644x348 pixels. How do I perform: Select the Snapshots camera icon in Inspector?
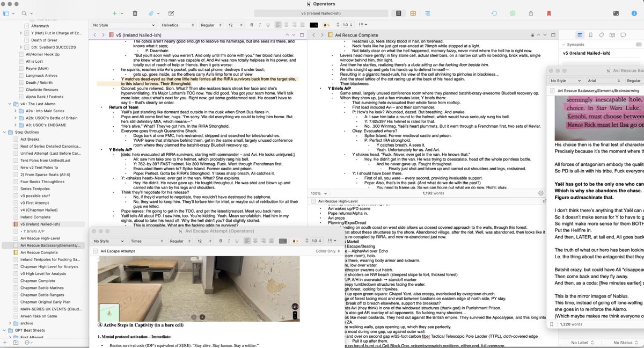pyautogui.click(x=612, y=35)
